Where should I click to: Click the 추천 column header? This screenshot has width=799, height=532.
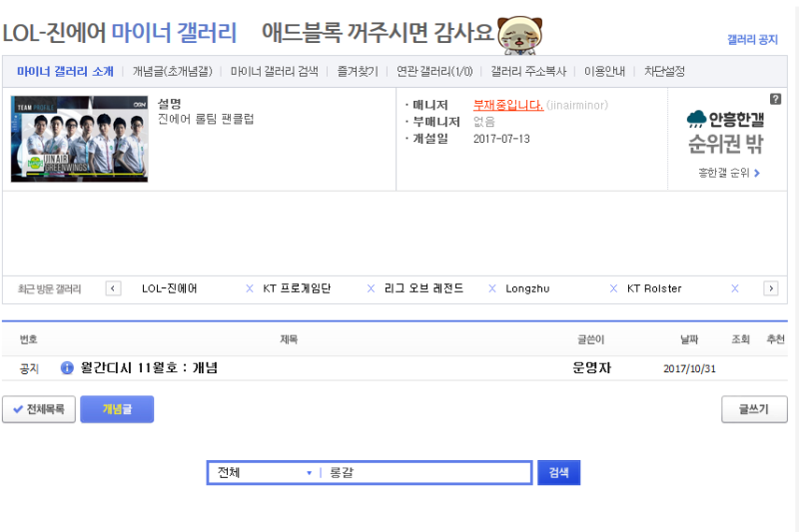pyautogui.click(x=775, y=339)
